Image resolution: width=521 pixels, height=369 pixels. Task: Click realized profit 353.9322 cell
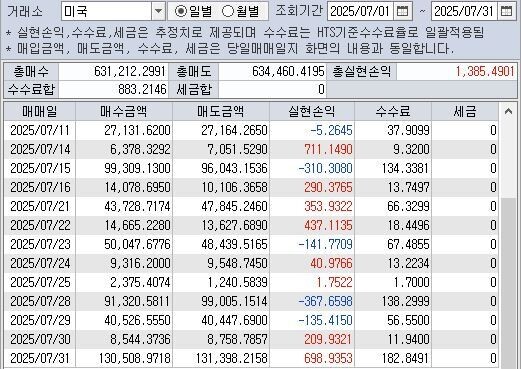point(312,206)
